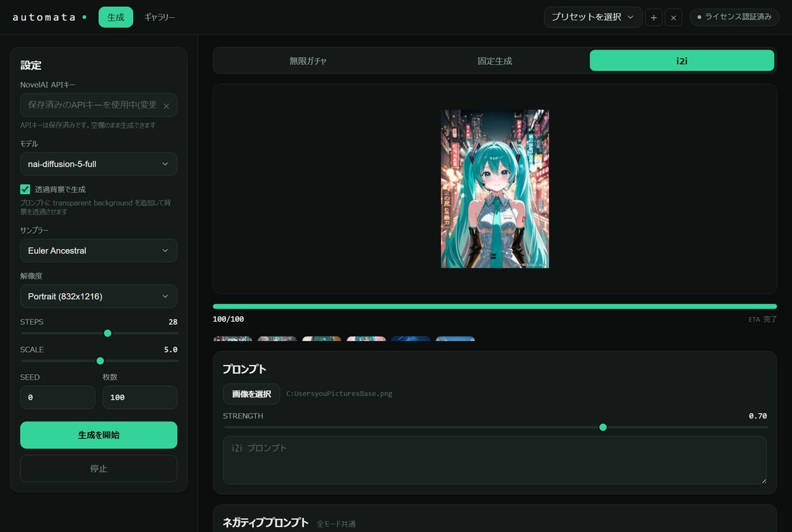This screenshot has width=792, height=532.
Task: Adjust the STRENGTH slider handle
Action: (x=603, y=428)
